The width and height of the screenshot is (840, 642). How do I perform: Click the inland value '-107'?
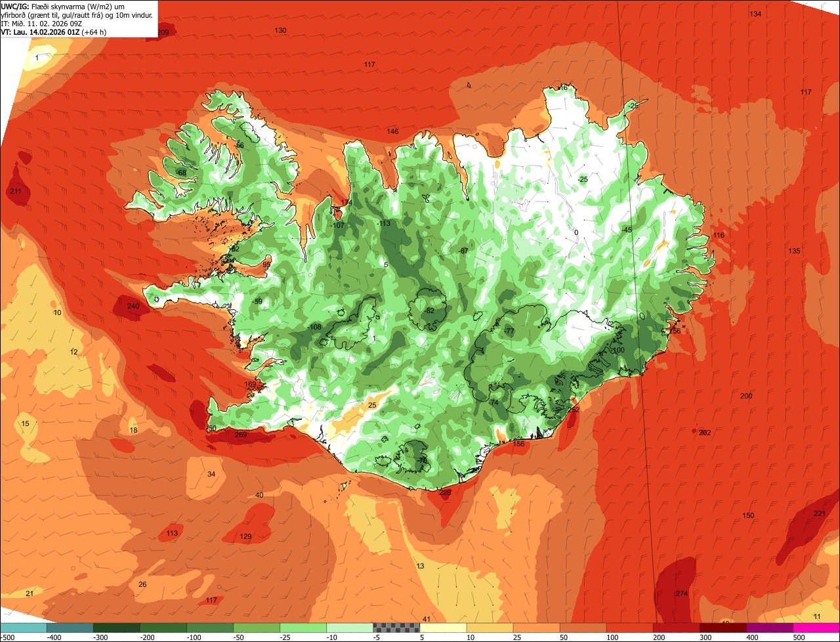(x=337, y=225)
